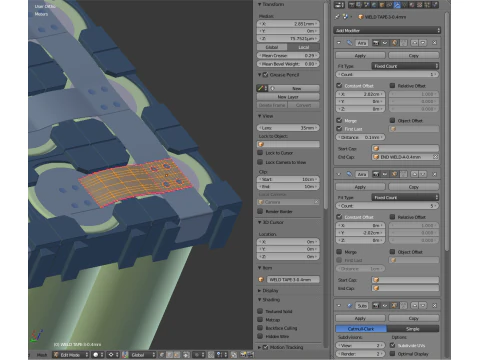Move first Array modifier down in stack

(x=423, y=43)
